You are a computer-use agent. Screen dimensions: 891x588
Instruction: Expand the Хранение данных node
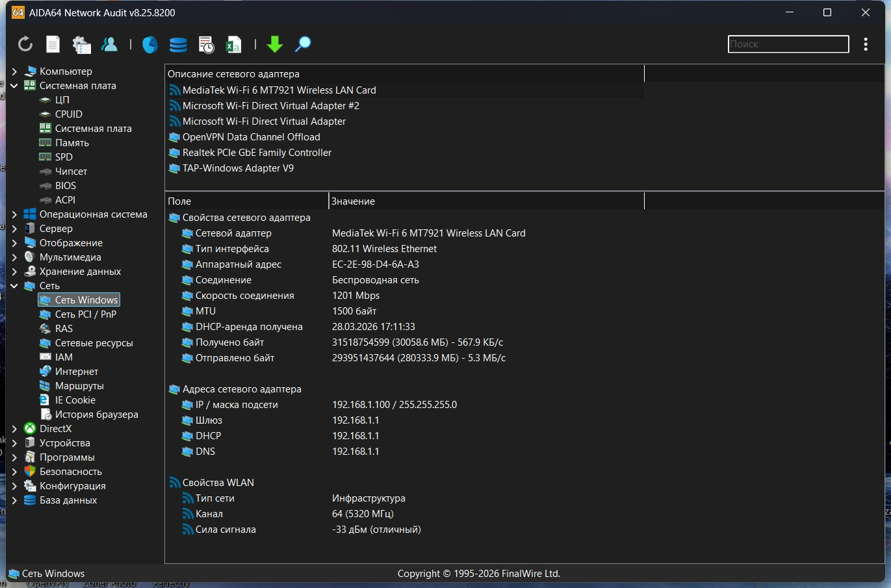pos(14,272)
